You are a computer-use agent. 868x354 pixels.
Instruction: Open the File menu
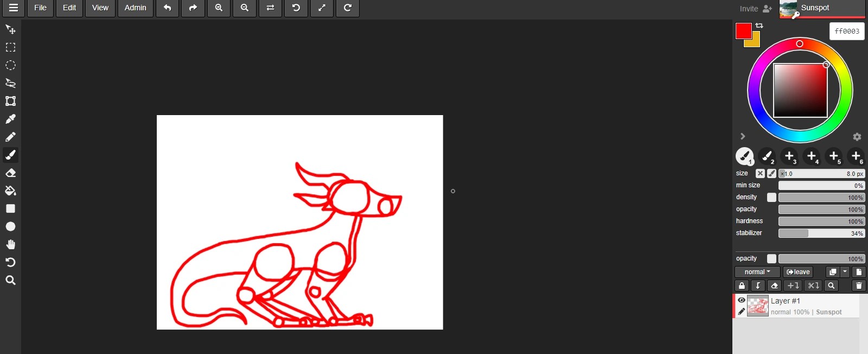point(40,8)
